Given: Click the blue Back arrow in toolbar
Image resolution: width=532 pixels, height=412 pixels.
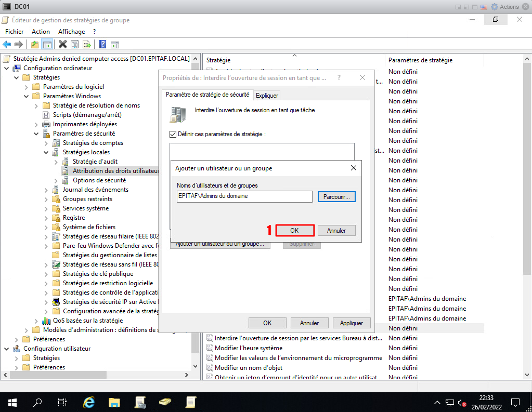Looking at the screenshot, I should (7, 45).
